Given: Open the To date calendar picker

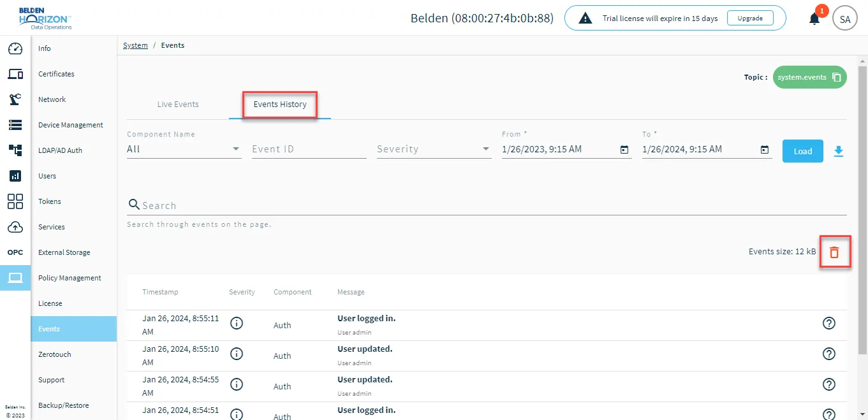Looking at the screenshot, I should (x=765, y=150).
